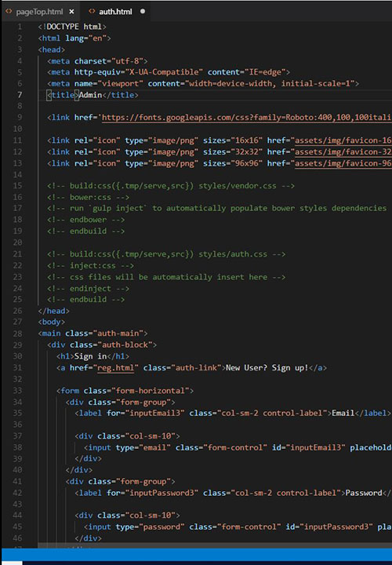The image size is (392, 565).
Task: Switch to the pageTop.html tab
Action: pyautogui.click(x=40, y=12)
